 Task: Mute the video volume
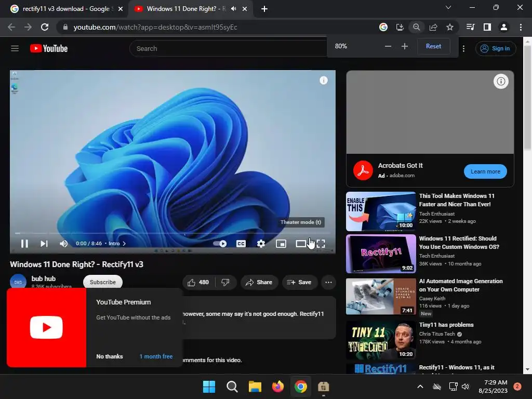point(63,244)
